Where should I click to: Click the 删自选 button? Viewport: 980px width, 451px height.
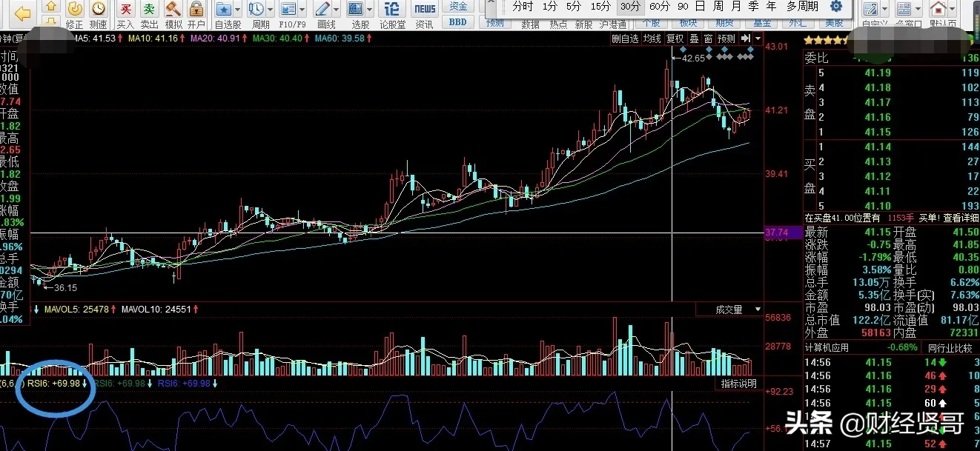(x=625, y=39)
